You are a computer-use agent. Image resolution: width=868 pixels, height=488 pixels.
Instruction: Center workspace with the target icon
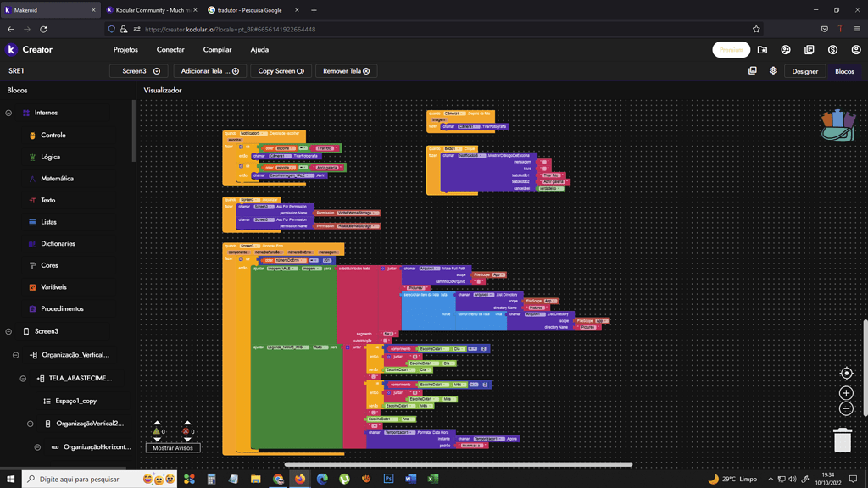pos(846,374)
